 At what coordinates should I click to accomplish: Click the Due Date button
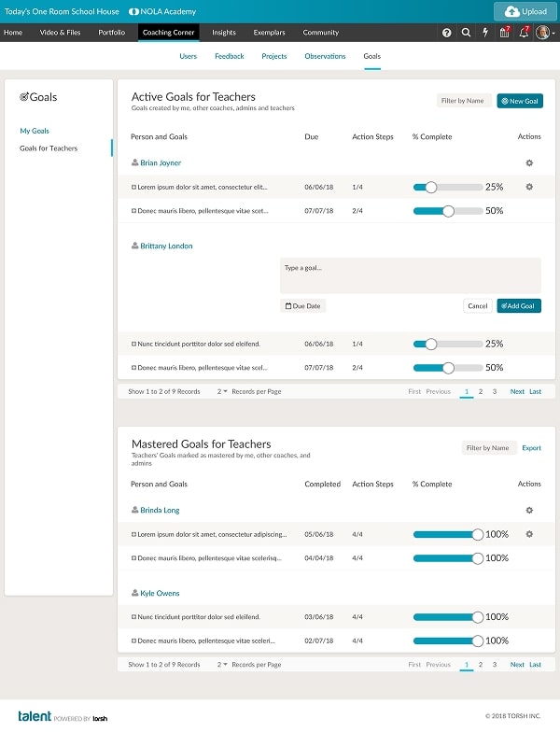point(302,306)
